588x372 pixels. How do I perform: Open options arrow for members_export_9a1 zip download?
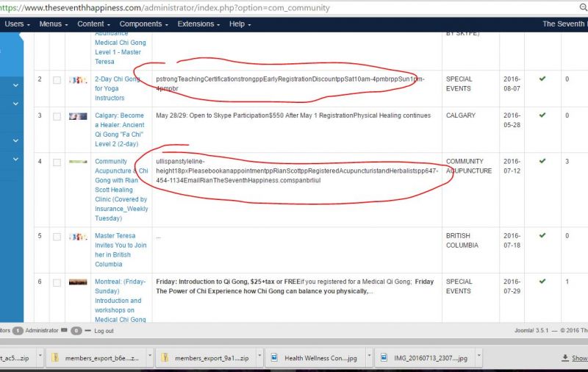tap(259, 354)
